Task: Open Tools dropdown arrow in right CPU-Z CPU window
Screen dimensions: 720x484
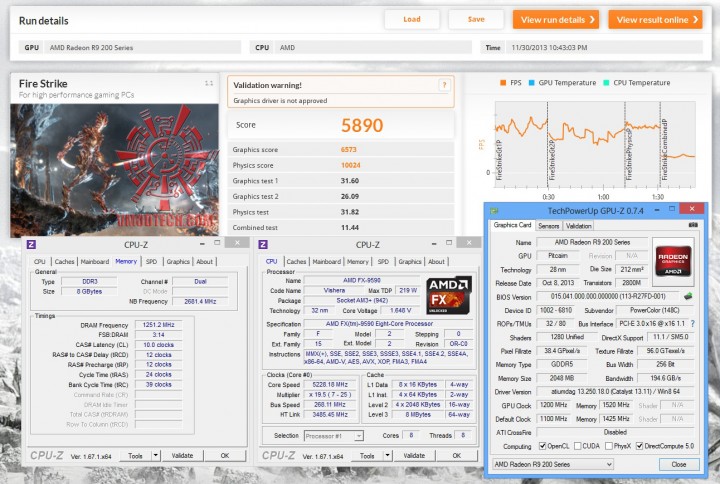Action: pos(388,456)
